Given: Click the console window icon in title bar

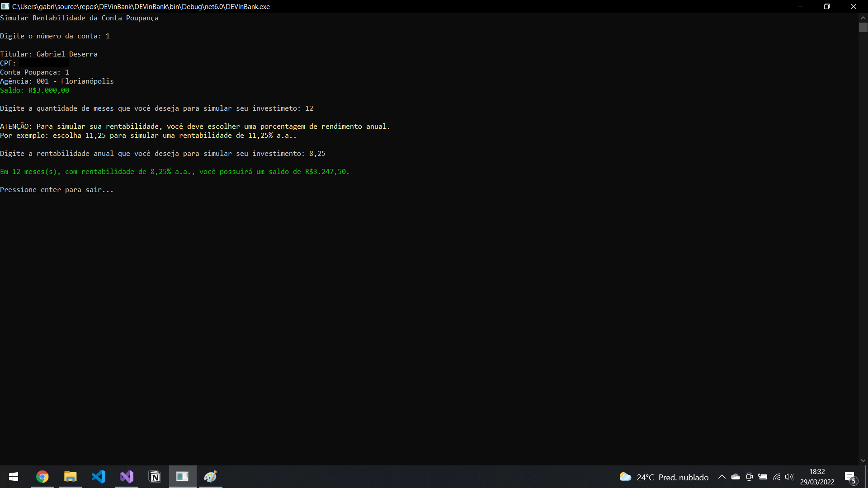Looking at the screenshot, I should [5, 6].
